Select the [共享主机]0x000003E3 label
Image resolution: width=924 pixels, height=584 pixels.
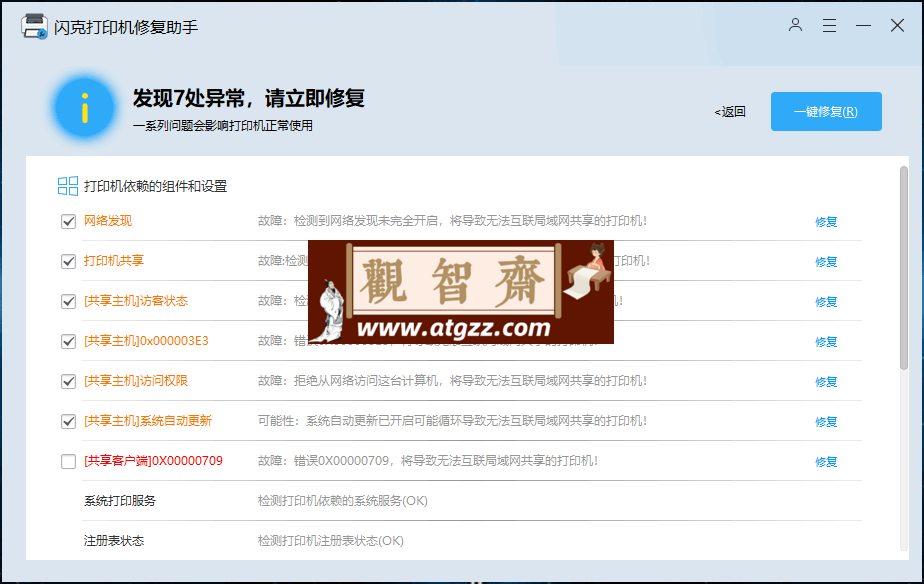click(x=146, y=341)
